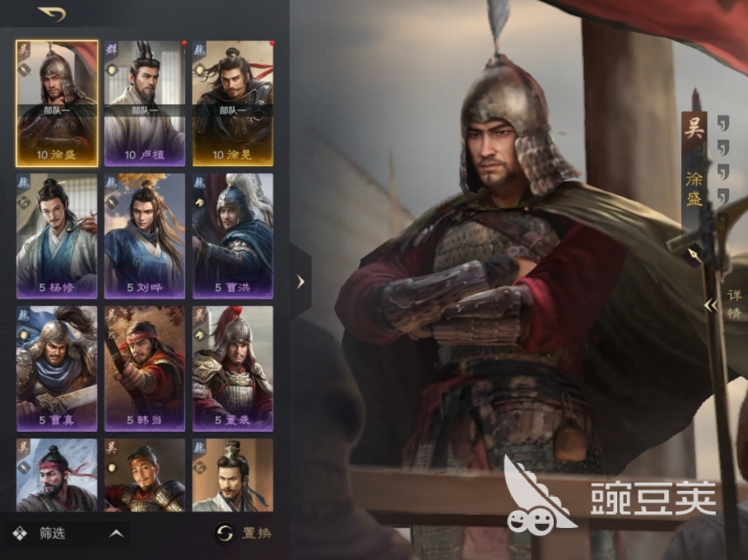Pick the 5 韩当 archer hero card
This screenshot has width=748, height=560.
(145, 369)
